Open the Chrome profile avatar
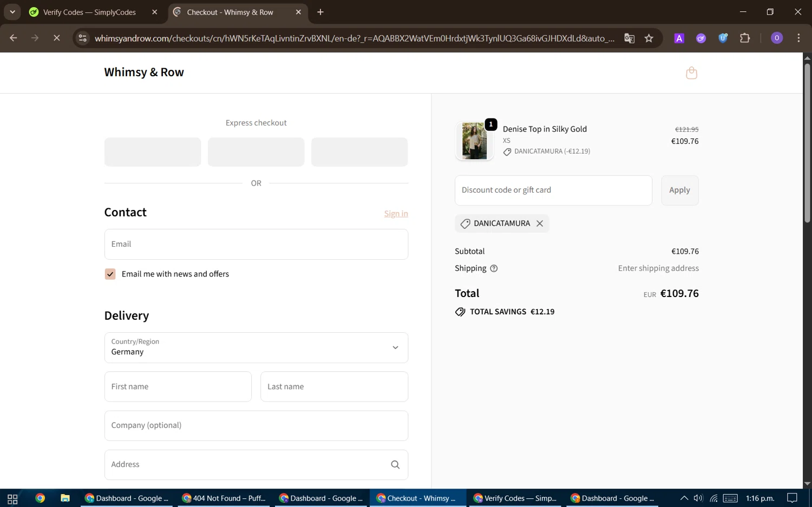This screenshot has height=507, width=812. (777, 38)
